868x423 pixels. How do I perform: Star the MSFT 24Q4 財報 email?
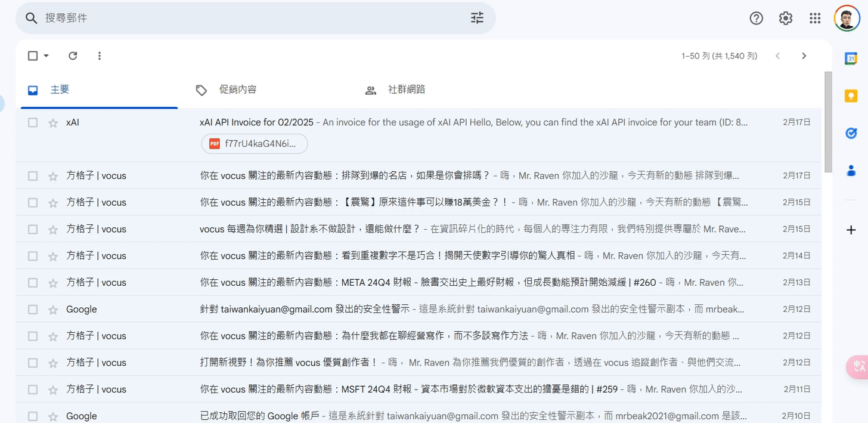pos(53,390)
